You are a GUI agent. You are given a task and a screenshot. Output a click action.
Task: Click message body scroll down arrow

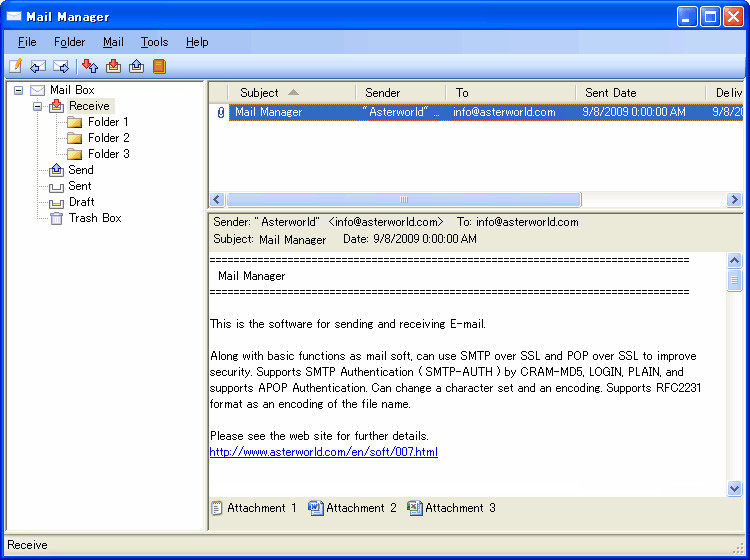734,488
